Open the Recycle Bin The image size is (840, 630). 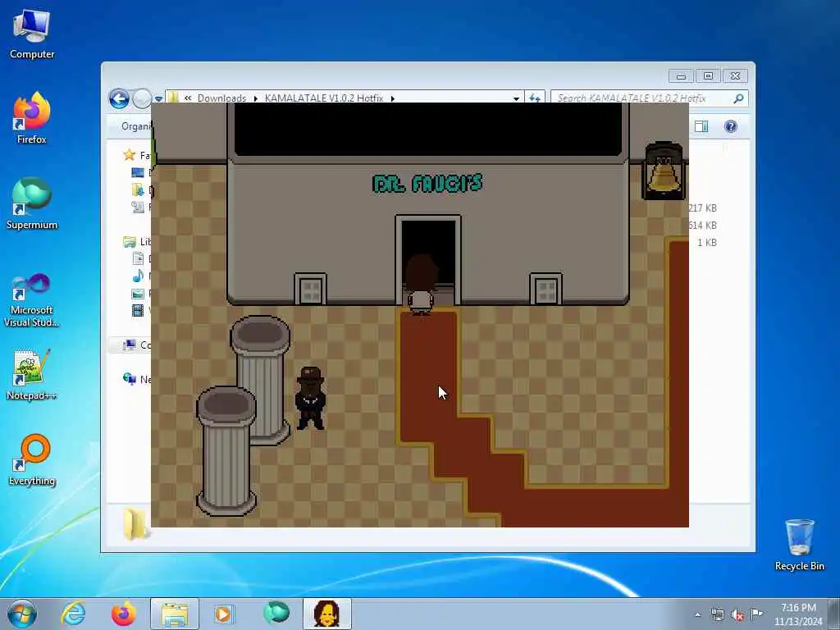[x=799, y=545]
